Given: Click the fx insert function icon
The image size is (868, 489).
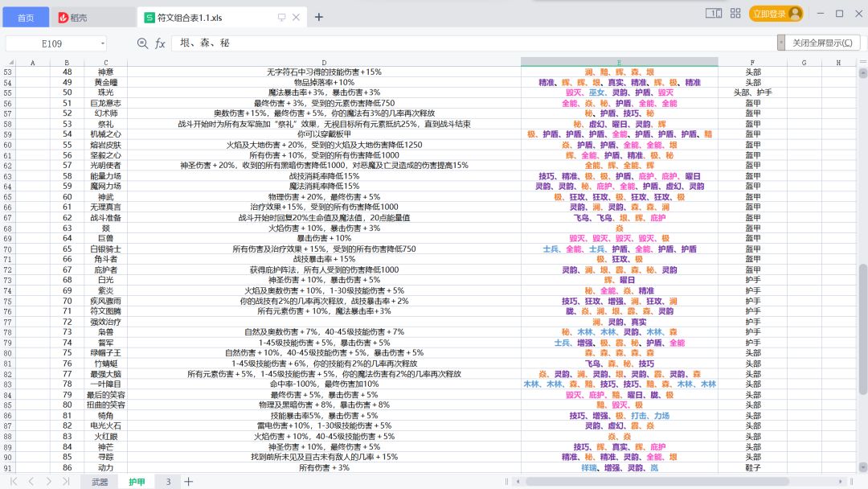Looking at the screenshot, I should pyautogui.click(x=160, y=43).
